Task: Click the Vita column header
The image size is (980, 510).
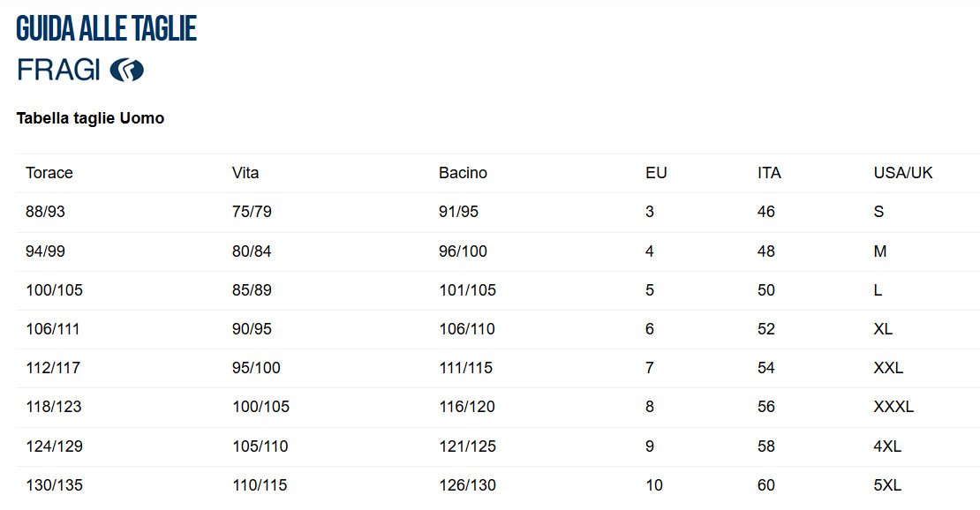Action: 245,173
